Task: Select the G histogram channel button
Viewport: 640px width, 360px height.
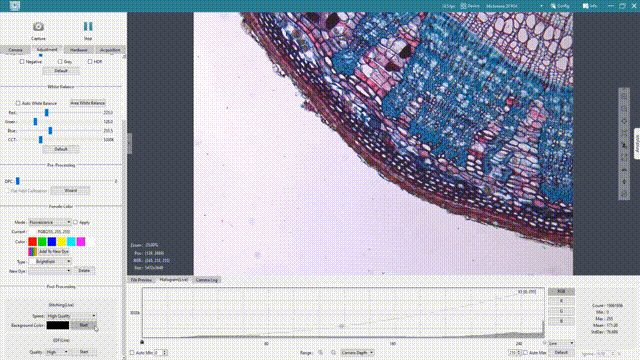Action: click(561, 311)
